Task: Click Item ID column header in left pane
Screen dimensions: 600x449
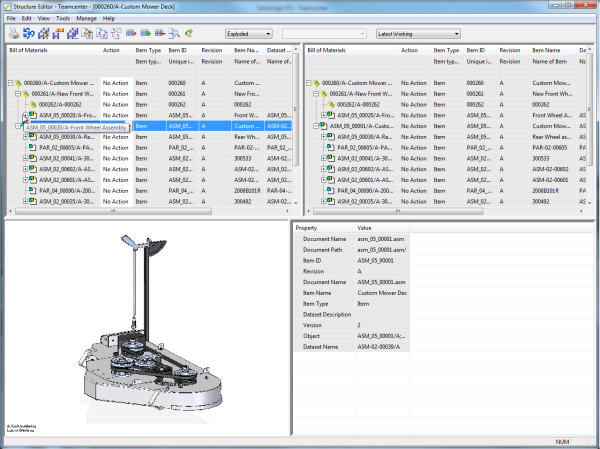Action: point(177,49)
